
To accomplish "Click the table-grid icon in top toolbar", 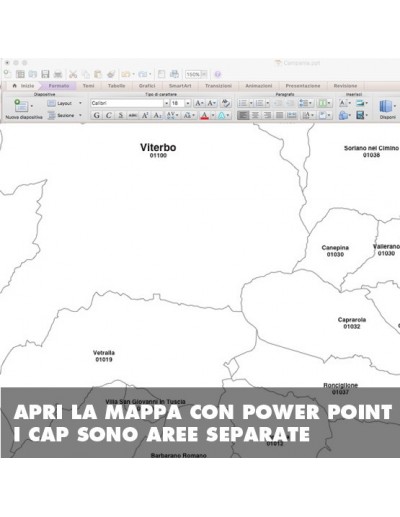I will pos(20,74).
